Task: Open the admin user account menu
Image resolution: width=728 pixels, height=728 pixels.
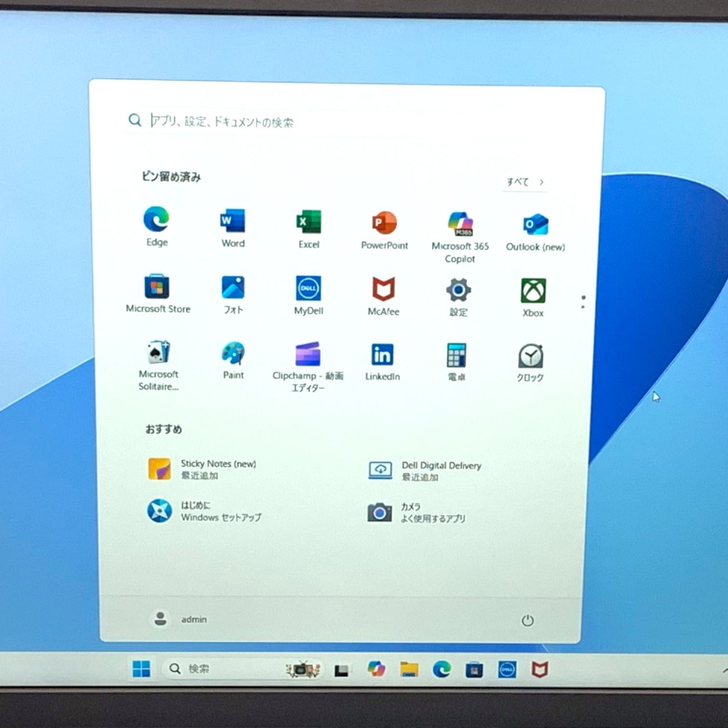Action: click(180, 619)
